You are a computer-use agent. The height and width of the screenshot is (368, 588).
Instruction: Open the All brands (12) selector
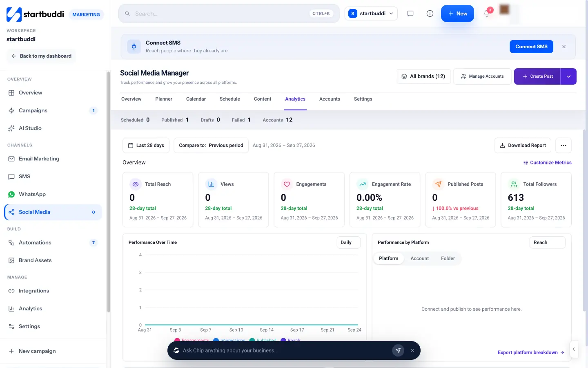pyautogui.click(x=423, y=76)
